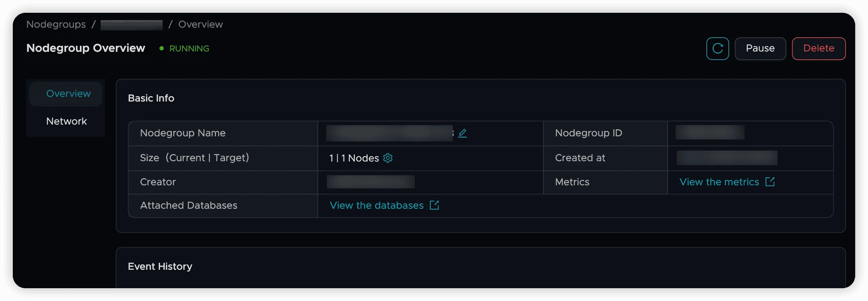Click external link icon beside View the databases
Viewport: 868px width, 301px height.
(x=434, y=205)
